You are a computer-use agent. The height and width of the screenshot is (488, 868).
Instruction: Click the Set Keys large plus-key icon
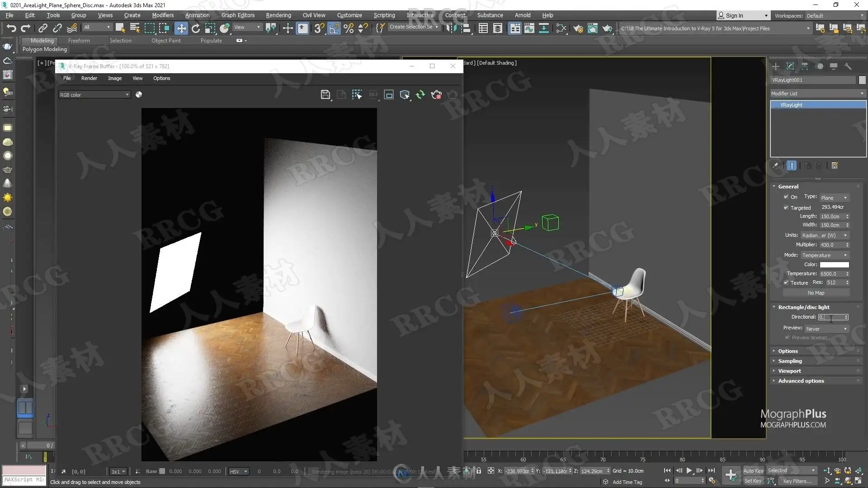click(x=731, y=475)
